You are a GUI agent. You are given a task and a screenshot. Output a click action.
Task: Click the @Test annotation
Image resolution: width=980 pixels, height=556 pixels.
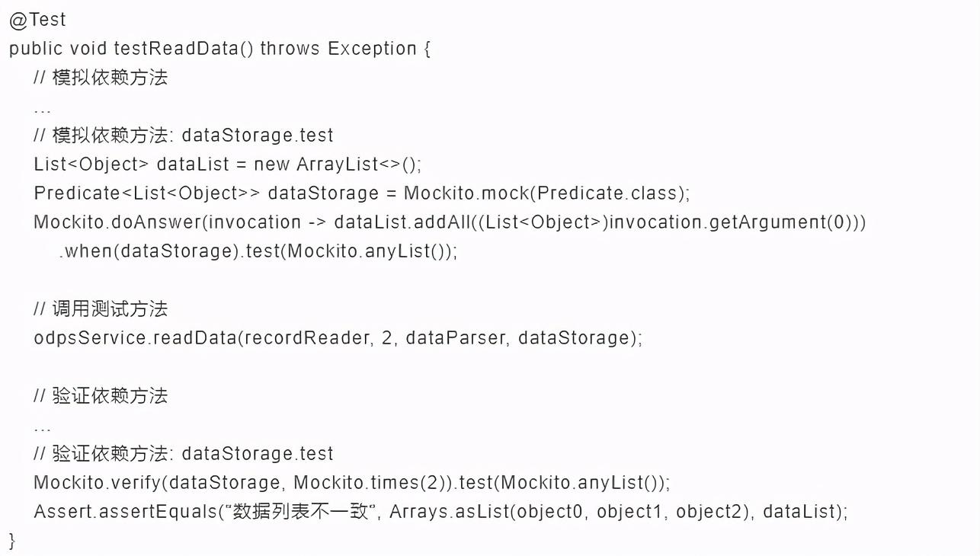[37, 20]
